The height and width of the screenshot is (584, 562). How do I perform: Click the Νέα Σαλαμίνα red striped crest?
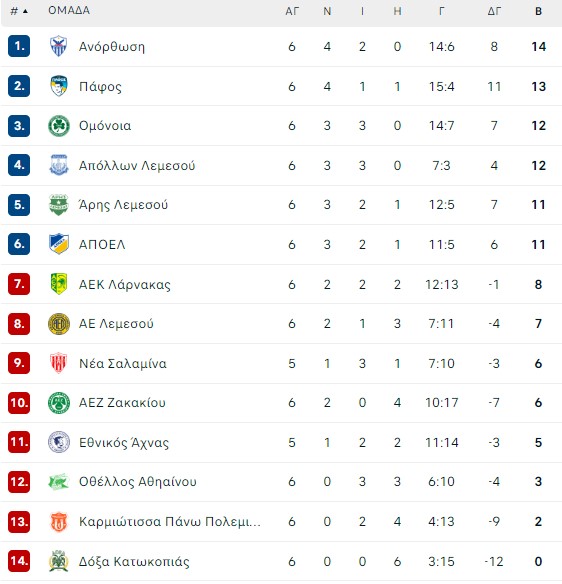[x=58, y=363]
